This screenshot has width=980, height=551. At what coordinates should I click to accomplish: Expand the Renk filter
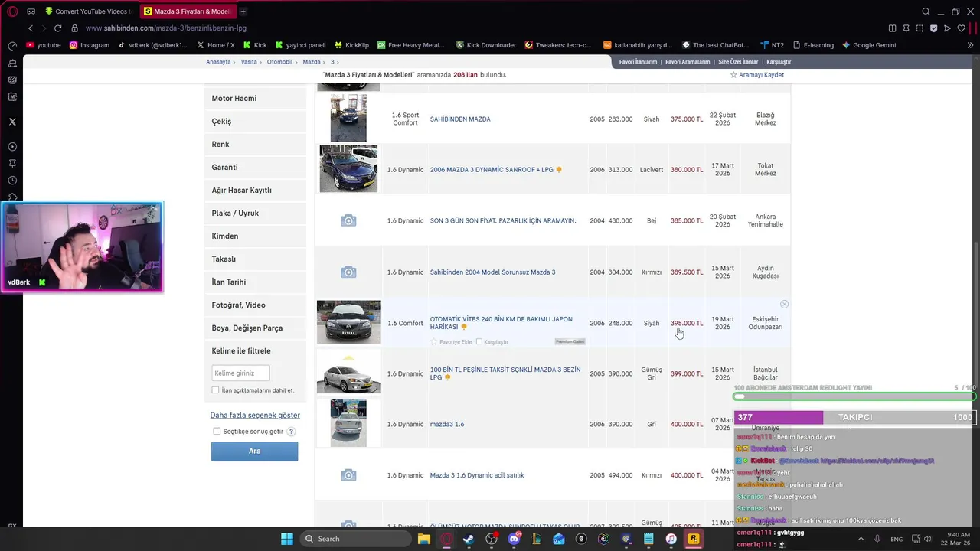coord(255,145)
